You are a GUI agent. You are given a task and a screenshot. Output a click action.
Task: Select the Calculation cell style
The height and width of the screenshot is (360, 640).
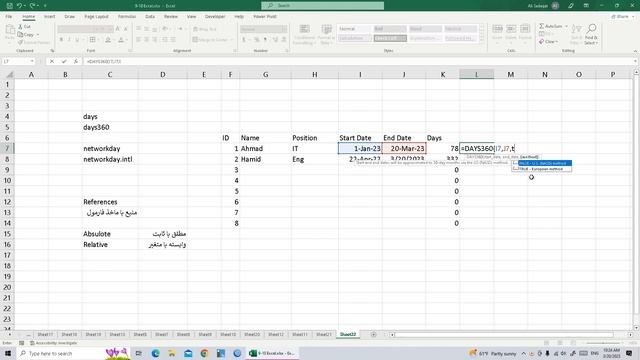click(354, 38)
